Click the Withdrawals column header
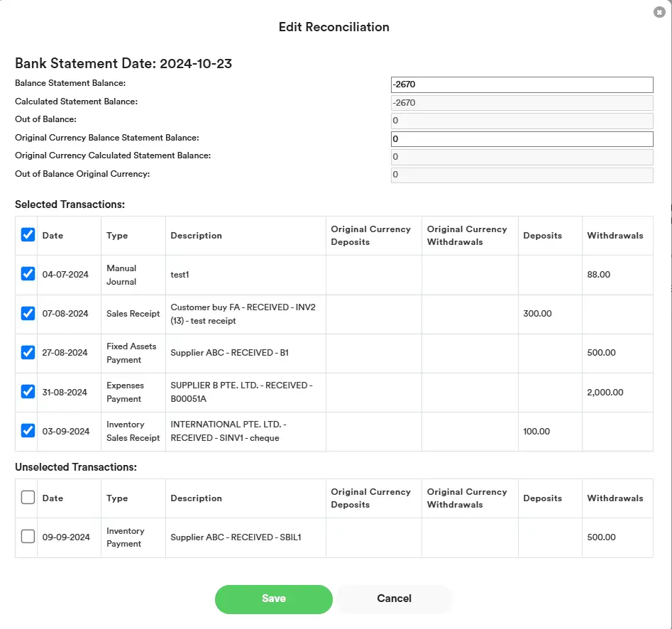 tap(617, 235)
